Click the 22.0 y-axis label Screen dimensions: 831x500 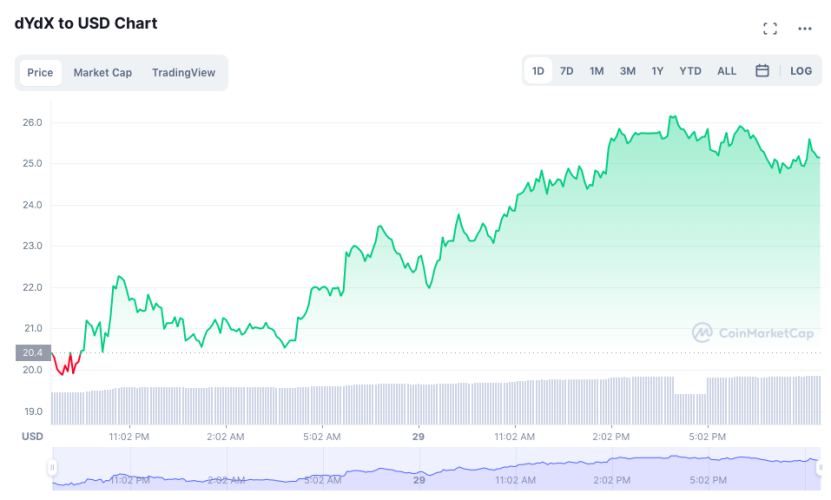coord(32,287)
